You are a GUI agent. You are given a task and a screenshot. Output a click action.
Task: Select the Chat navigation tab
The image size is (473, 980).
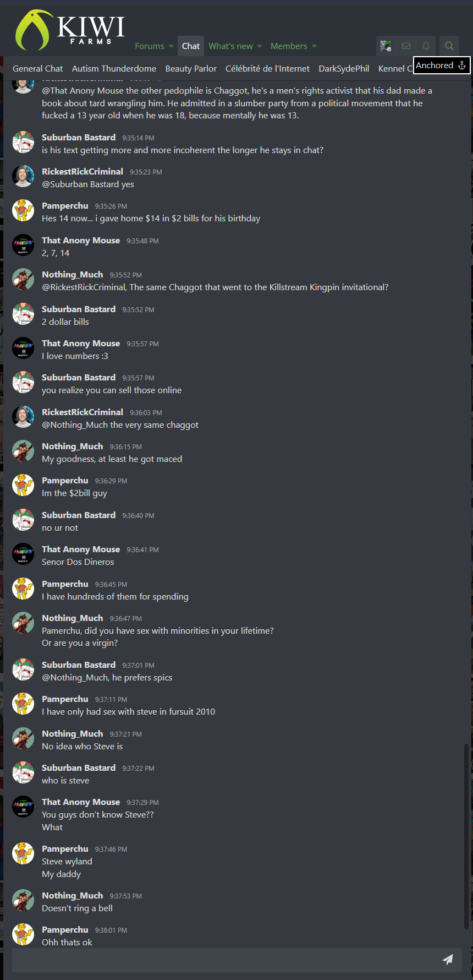(x=191, y=46)
